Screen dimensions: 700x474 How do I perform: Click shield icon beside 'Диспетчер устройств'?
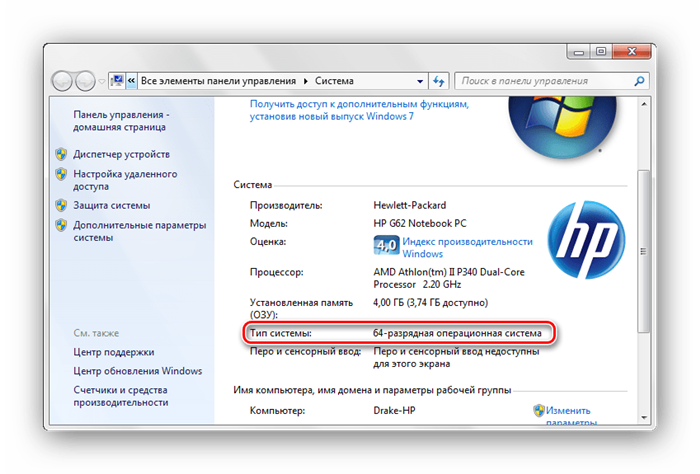click(x=62, y=154)
